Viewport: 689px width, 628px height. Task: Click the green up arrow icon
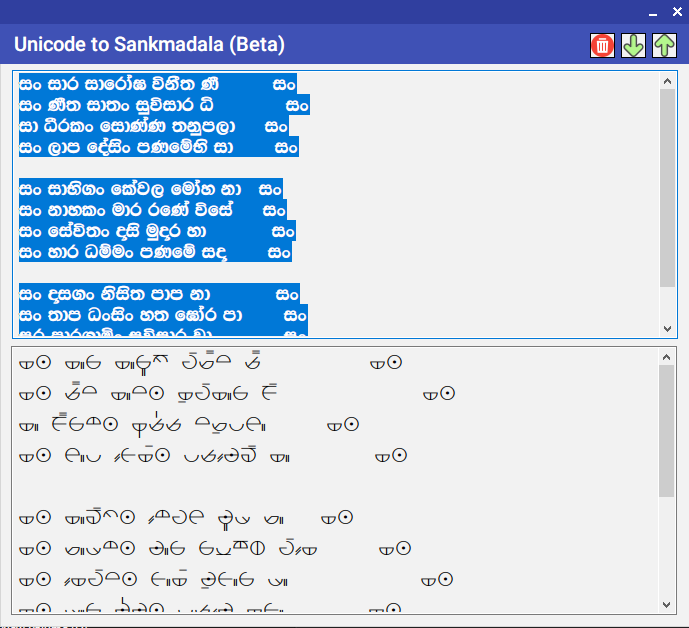pyautogui.click(x=664, y=45)
